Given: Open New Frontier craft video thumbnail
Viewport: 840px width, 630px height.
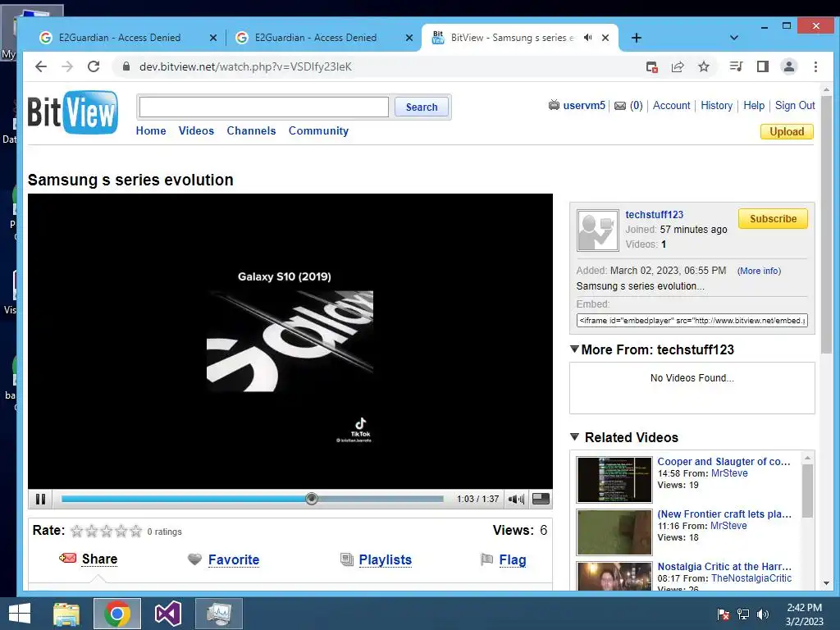Looking at the screenshot, I should pyautogui.click(x=614, y=532).
